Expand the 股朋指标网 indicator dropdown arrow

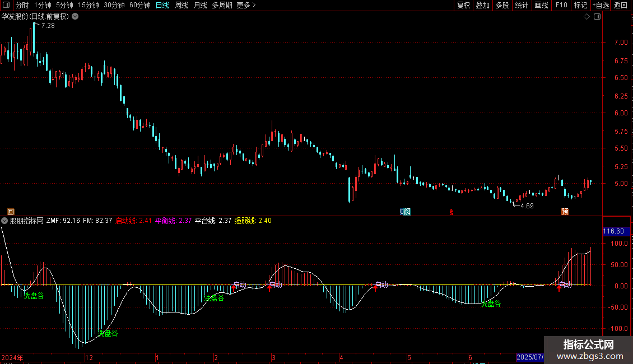4,221
